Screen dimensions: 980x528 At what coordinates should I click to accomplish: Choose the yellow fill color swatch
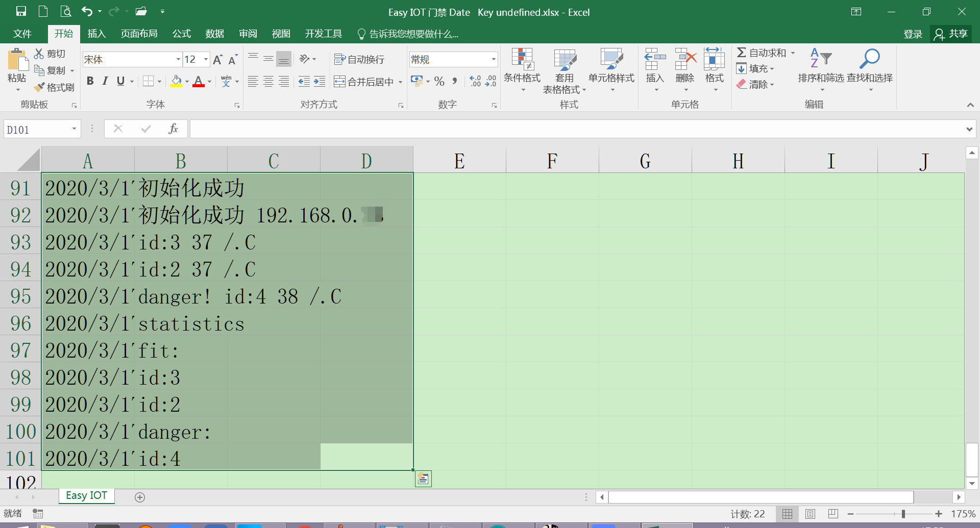pyautogui.click(x=177, y=82)
